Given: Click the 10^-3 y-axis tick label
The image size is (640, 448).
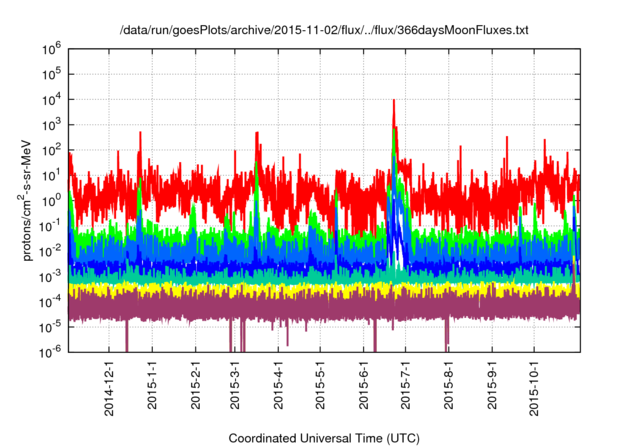Looking at the screenshot, I should coord(50,277).
